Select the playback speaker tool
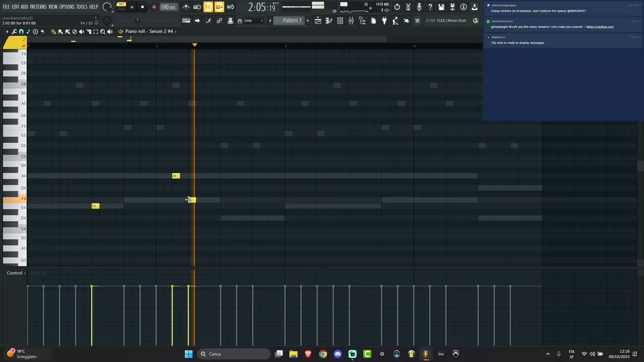The width and height of the screenshot is (644, 362). pyautogui.click(x=110, y=32)
